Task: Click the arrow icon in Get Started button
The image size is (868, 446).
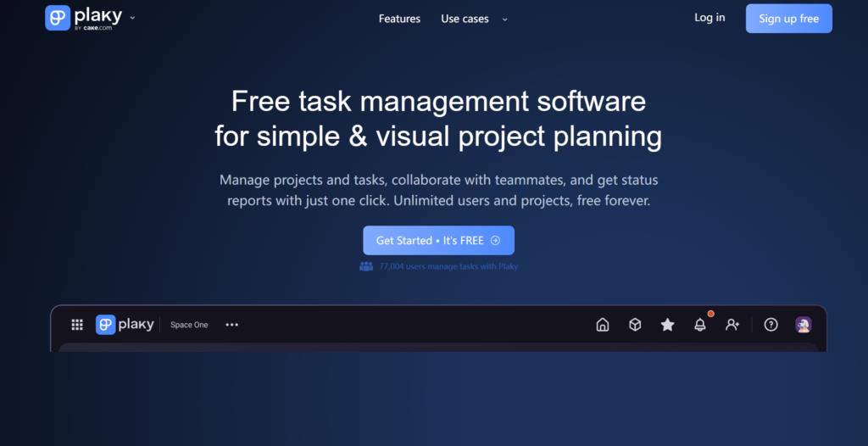Action: (x=495, y=241)
